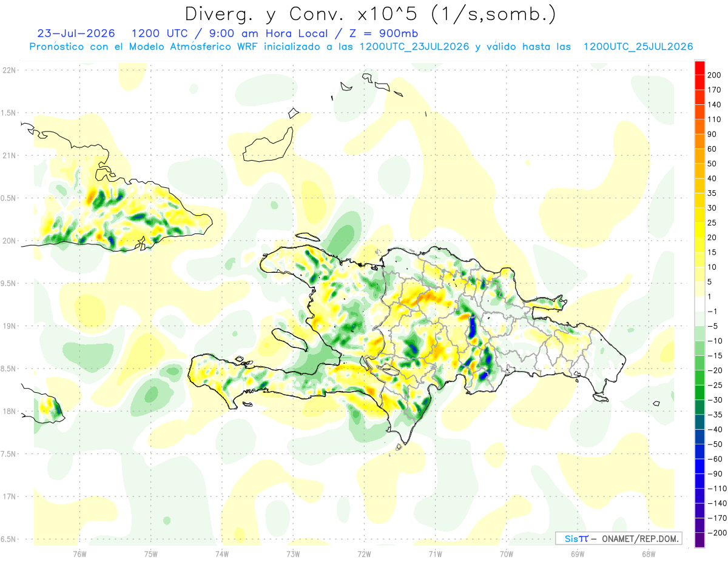Click the colorbar value '-40'
728x562 pixels.
714,429
